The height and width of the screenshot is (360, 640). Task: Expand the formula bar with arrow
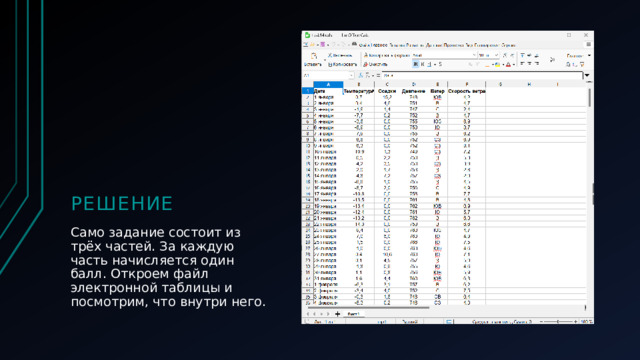tap(587, 76)
